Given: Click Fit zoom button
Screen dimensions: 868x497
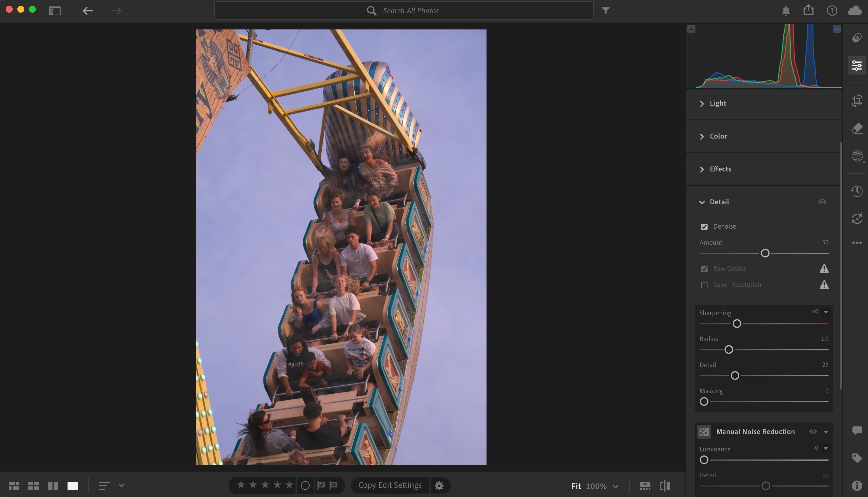Looking at the screenshot, I should coord(576,486).
